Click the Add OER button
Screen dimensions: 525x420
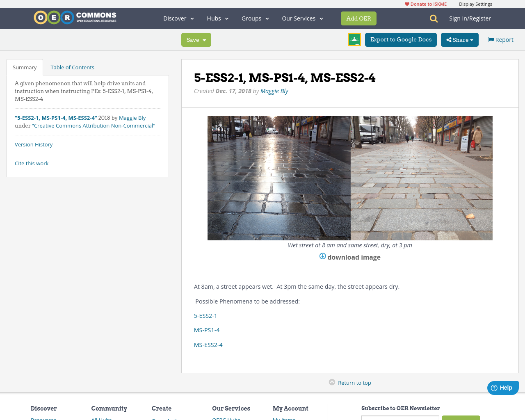pos(358,18)
